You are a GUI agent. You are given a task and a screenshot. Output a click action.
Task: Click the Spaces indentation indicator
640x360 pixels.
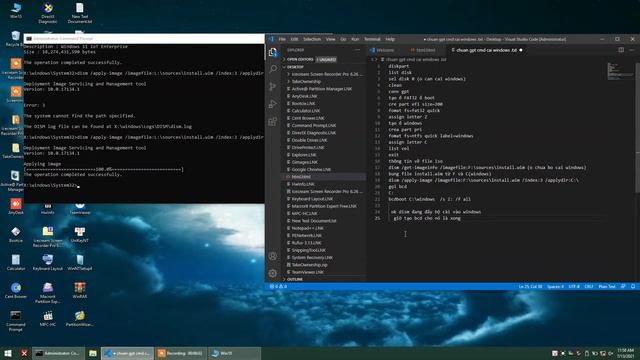555,287
